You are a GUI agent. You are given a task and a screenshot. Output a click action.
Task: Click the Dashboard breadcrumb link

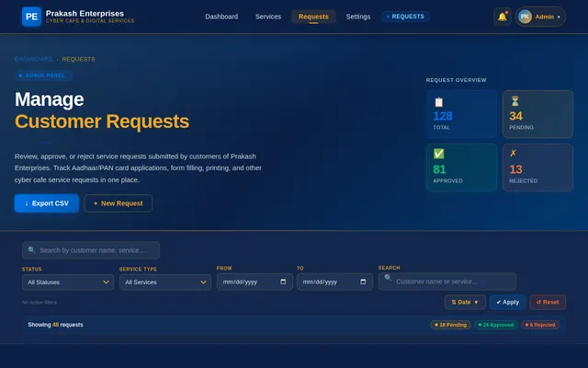[x=34, y=59]
